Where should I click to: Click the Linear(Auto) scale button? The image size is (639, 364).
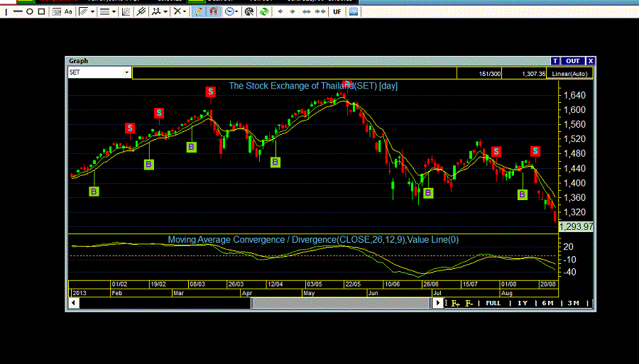pos(569,74)
